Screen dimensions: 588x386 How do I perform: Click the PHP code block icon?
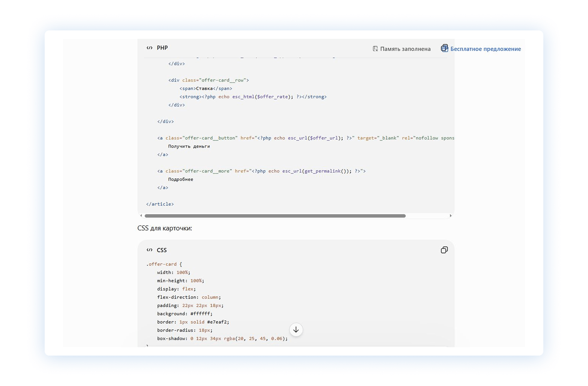click(x=149, y=48)
